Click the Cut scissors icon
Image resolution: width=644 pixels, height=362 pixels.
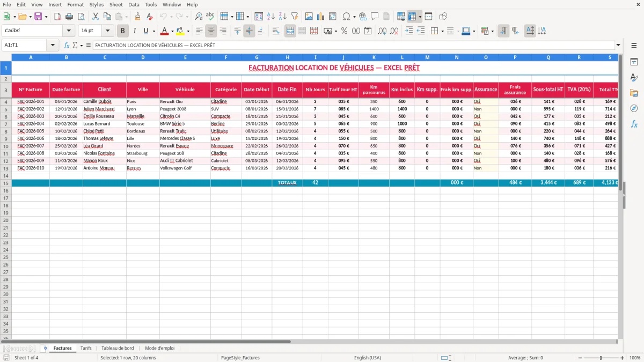click(x=96, y=17)
